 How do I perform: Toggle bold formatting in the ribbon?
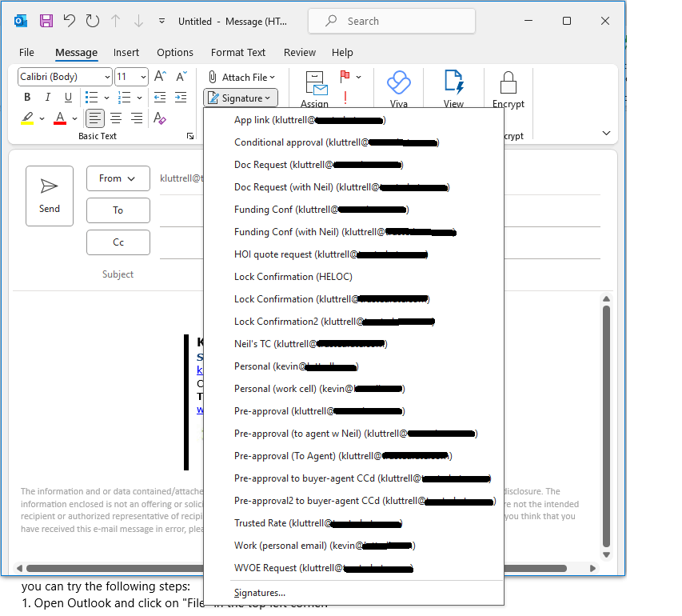coord(26,97)
